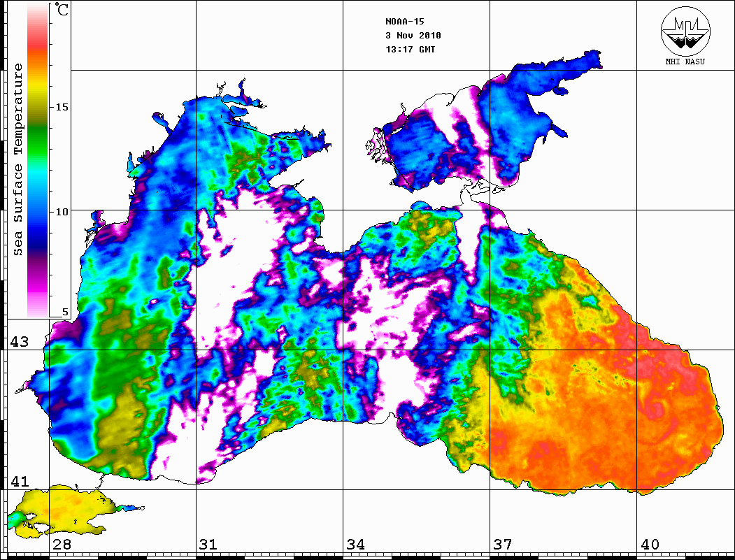
Task: Click the latitude label 43
Action: (x=20, y=342)
